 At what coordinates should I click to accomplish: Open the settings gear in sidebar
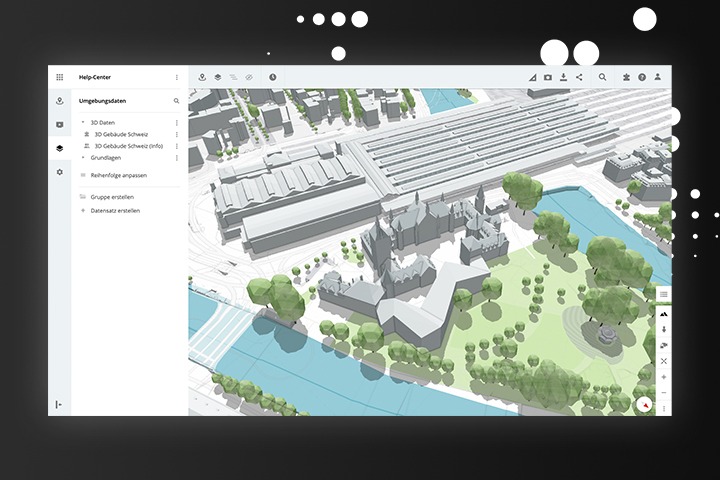(x=59, y=172)
